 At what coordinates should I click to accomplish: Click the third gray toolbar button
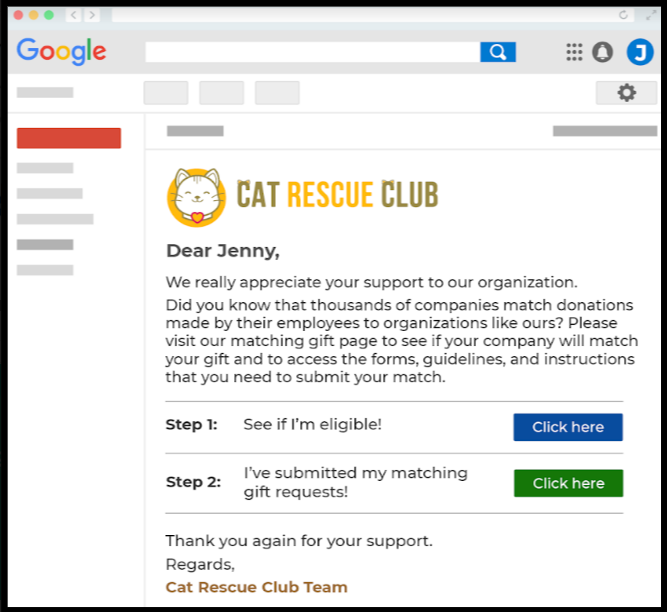(x=277, y=93)
